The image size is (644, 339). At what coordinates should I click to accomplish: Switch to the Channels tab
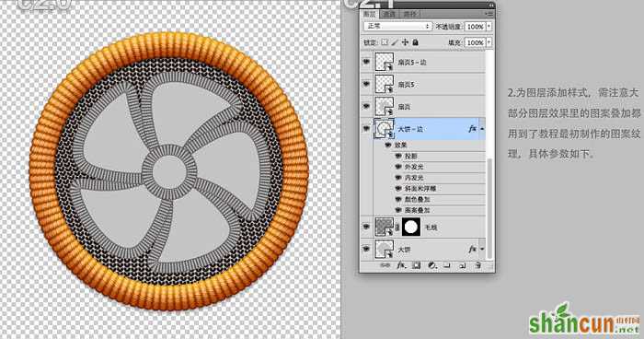[x=388, y=14]
